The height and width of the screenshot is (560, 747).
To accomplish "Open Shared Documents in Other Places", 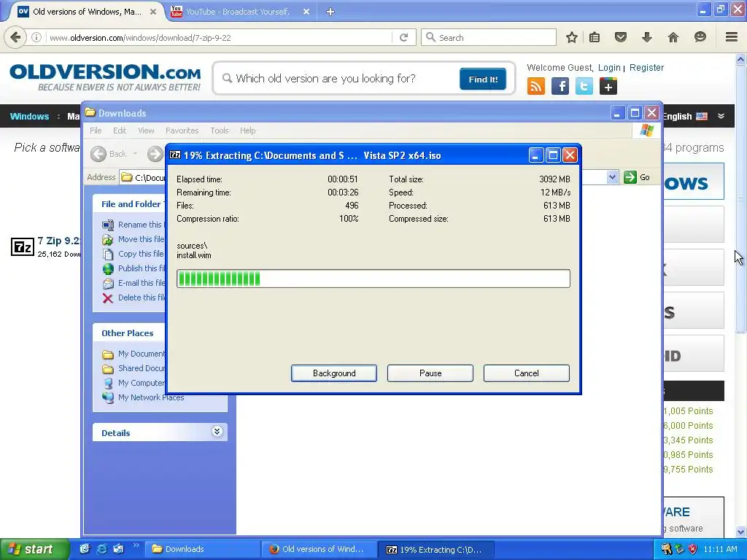I will pyautogui.click(x=134, y=368).
